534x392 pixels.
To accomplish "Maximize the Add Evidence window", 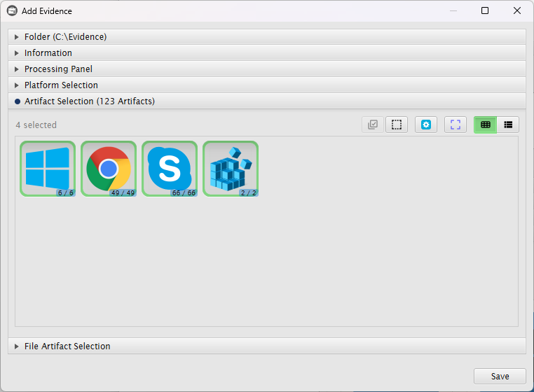I will pos(485,11).
